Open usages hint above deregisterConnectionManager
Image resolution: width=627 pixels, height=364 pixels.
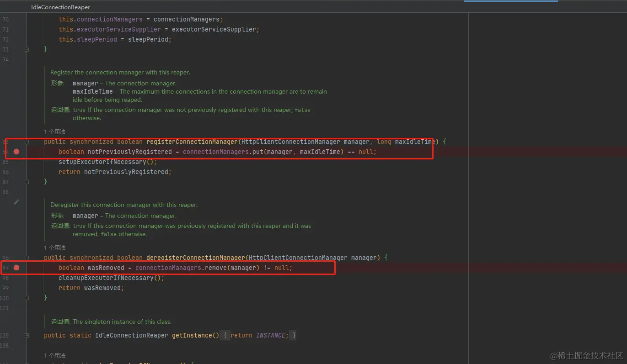point(55,248)
